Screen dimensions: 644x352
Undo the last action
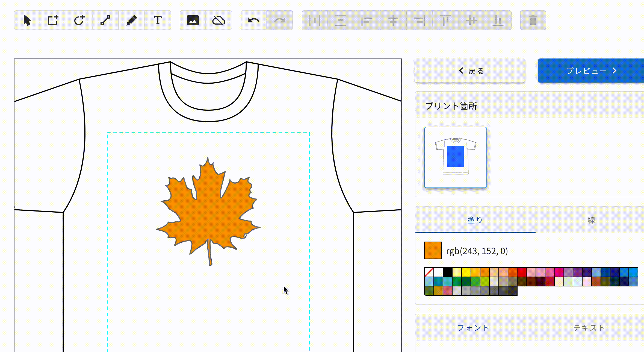tap(254, 20)
